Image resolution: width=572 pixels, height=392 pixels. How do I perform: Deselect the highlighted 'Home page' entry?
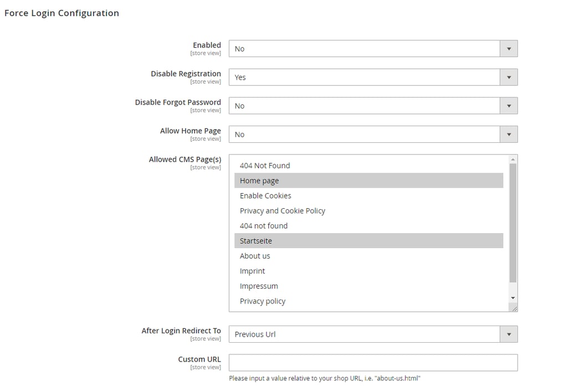pyautogui.click(x=259, y=180)
